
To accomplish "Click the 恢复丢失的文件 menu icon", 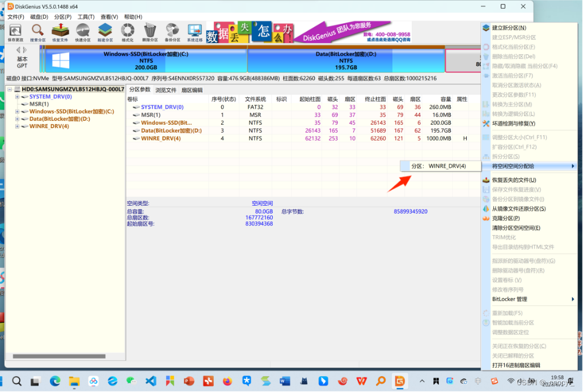I will click(x=486, y=180).
